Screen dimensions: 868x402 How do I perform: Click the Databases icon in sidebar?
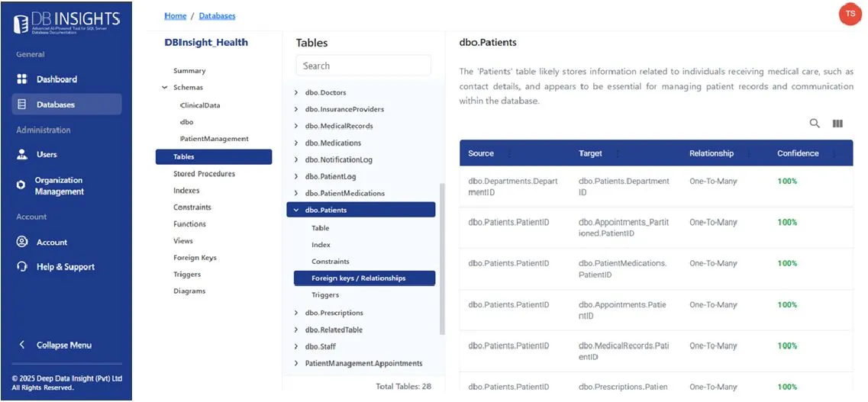[21, 104]
